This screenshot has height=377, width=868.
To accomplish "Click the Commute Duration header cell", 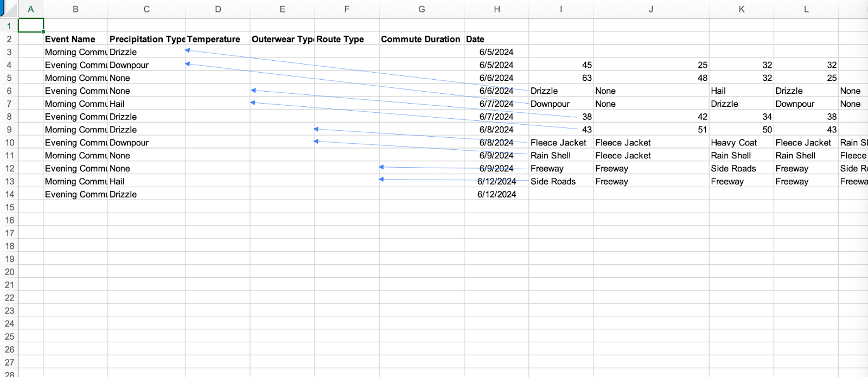I will click(x=421, y=39).
